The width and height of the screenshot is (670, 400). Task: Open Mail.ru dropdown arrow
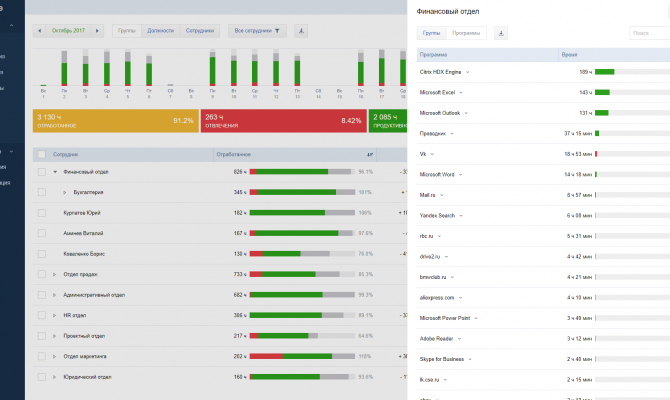441,195
